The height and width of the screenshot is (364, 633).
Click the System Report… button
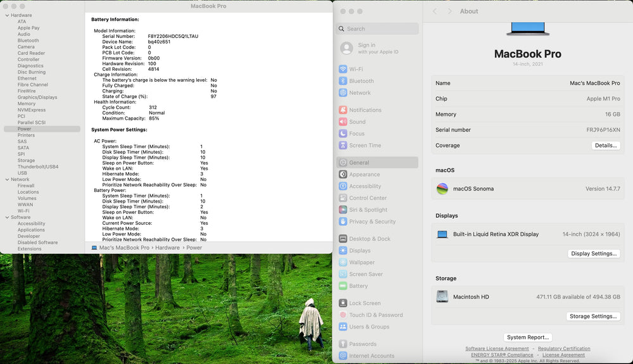(528, 337)
